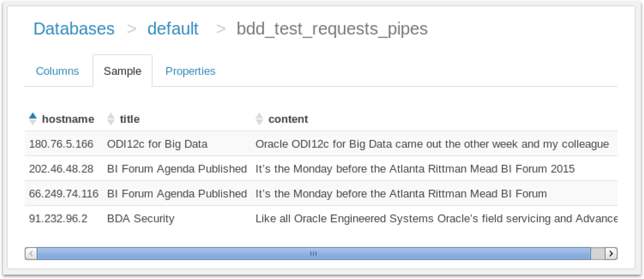
Task: Click the hostname column sort icon
Action: [x=33, y=118]
